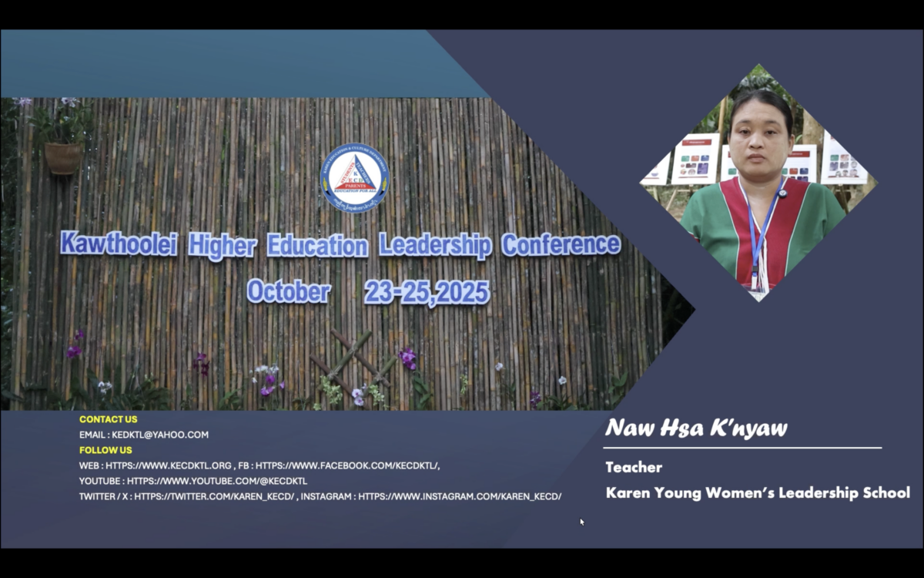The height and width of the screenshot is (578, 924).
Task: Click the poster board right of the speaker
Action: (x=841, y=159)
